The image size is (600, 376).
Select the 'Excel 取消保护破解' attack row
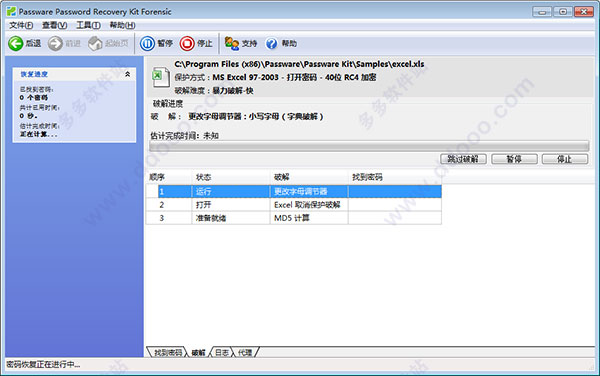pos(294,205)
